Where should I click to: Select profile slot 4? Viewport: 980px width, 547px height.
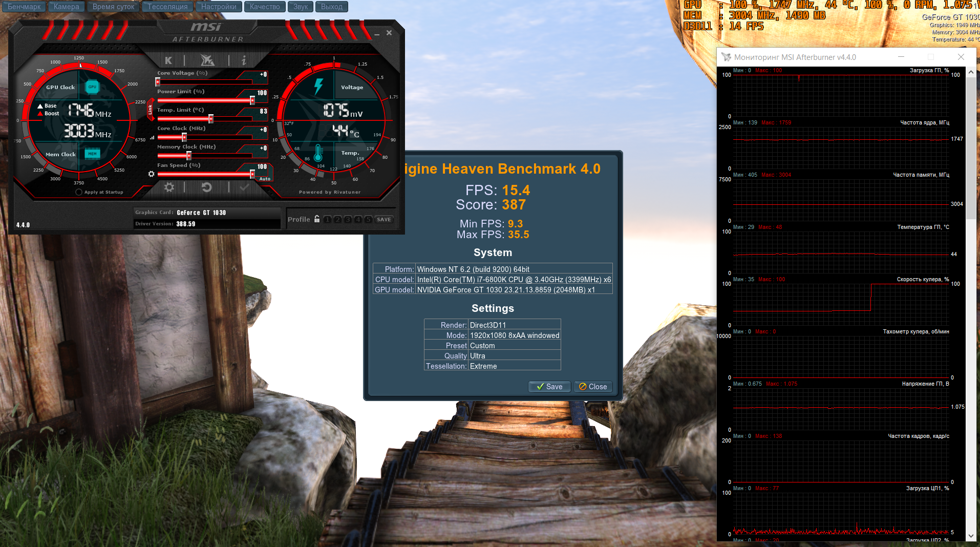358,219
